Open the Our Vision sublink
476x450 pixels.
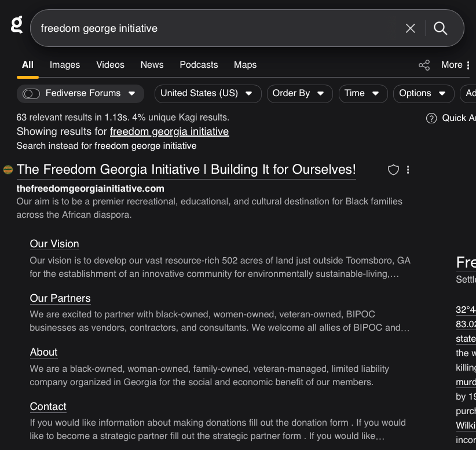tap(54, 244)
